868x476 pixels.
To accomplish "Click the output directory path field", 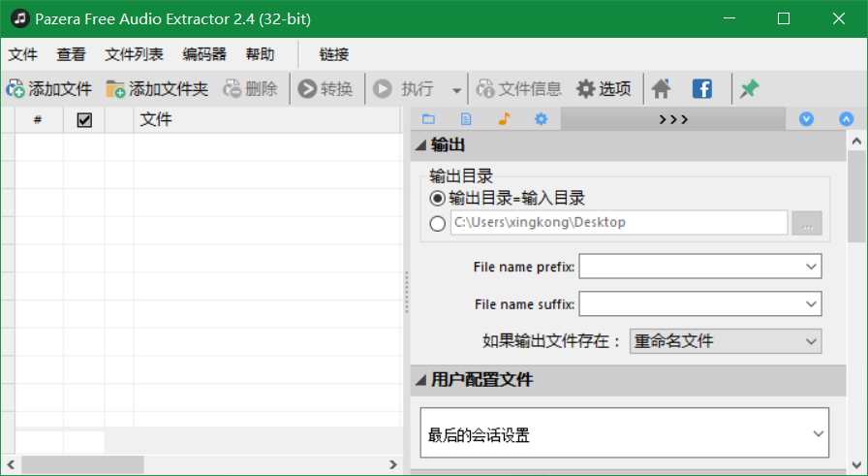I will point(619,223).
